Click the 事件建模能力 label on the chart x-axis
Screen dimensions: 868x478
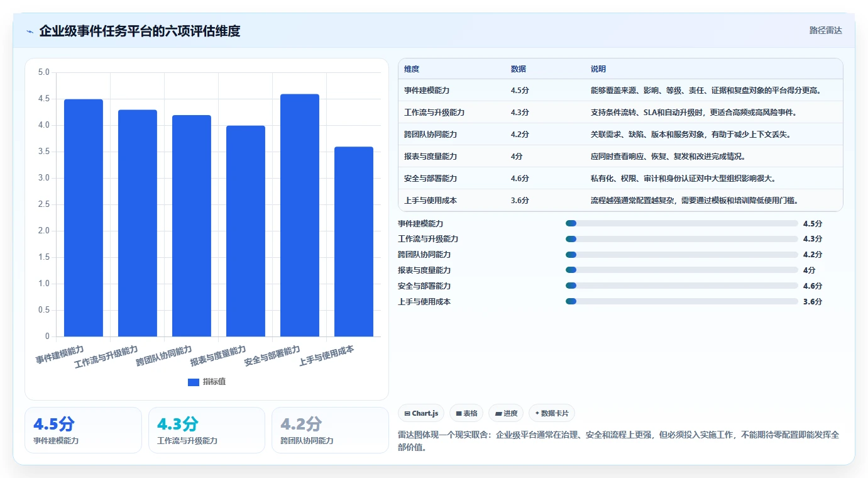(x=60, y=354)
